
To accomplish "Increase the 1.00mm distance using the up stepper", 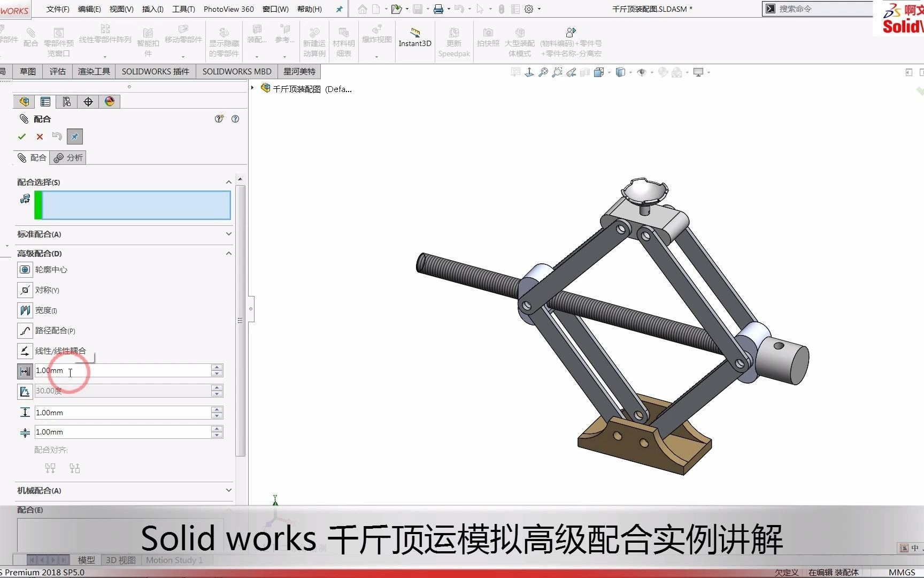I will [217, 367].
